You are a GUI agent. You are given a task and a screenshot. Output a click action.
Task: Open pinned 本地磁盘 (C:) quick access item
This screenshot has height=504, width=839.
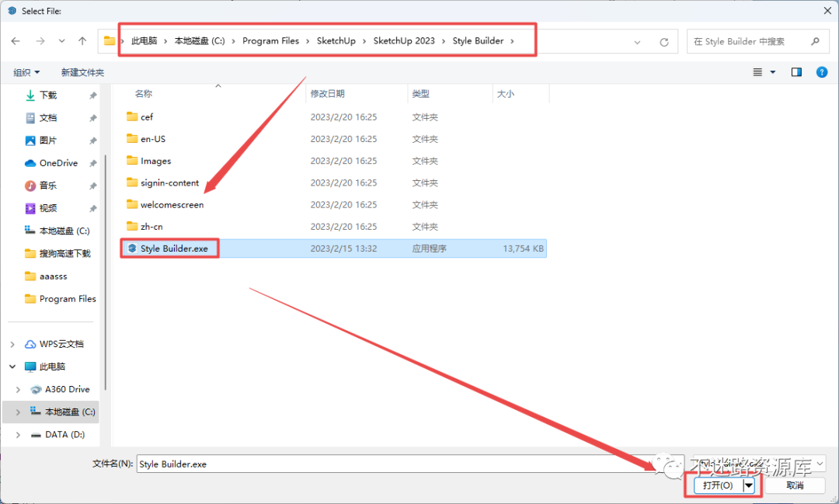tap(57, 231)
